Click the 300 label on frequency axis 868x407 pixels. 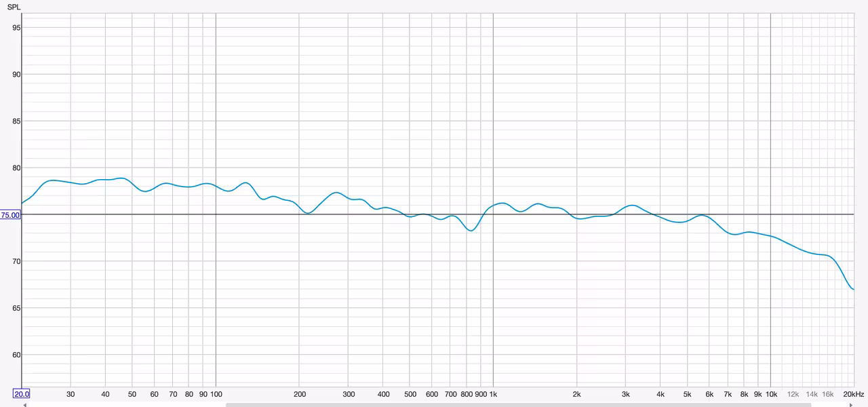tap(349, 394)
